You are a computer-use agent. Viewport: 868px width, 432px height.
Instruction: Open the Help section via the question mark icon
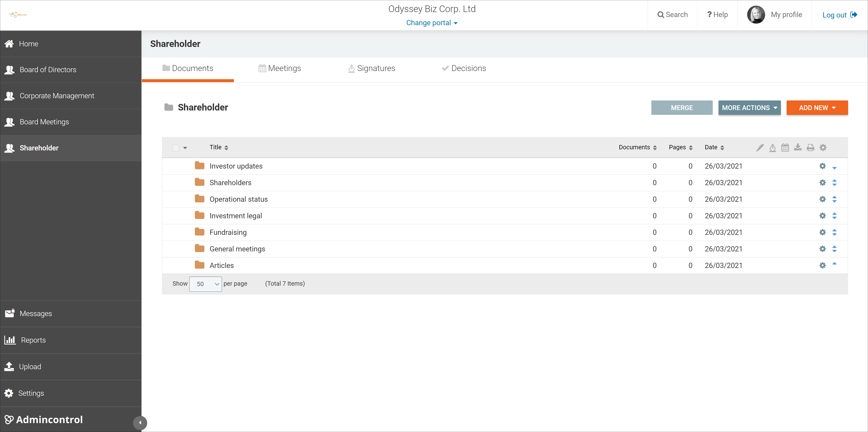click(x=710, y=15)
